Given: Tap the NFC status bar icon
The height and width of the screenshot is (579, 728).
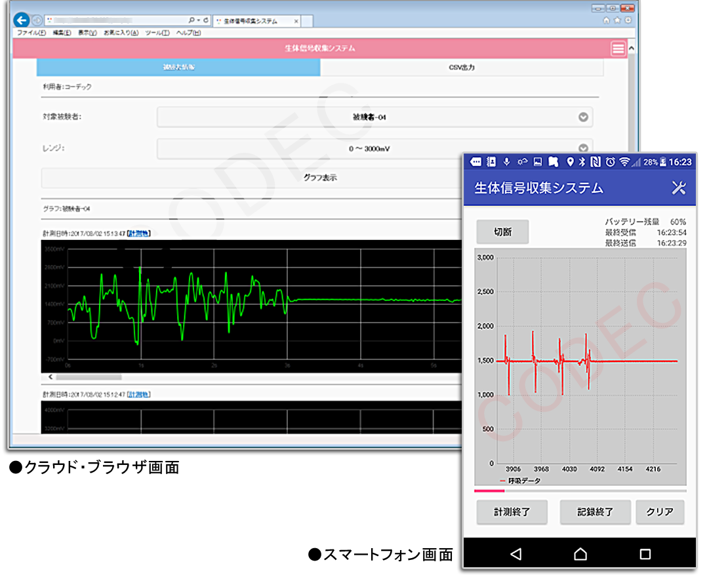Looking at the screenshot, I should pyautogui.click(x=596, y=161).
